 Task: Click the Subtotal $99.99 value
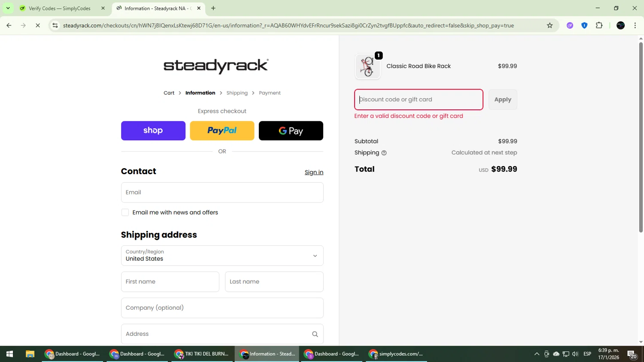[507, 141]
